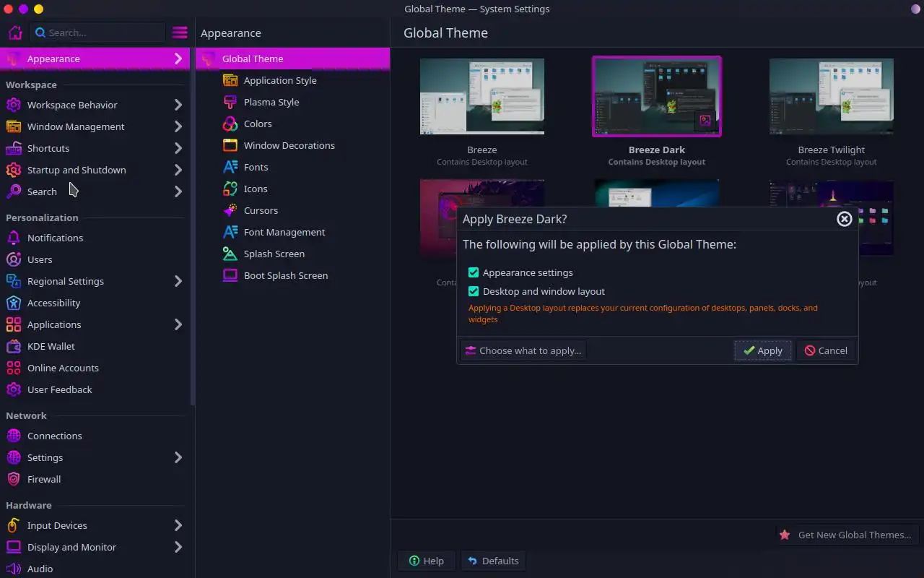The image size is (924, 578).
Task: Select the Breeze Twilight theme thumbnail
Action: [x=832, y=97]
